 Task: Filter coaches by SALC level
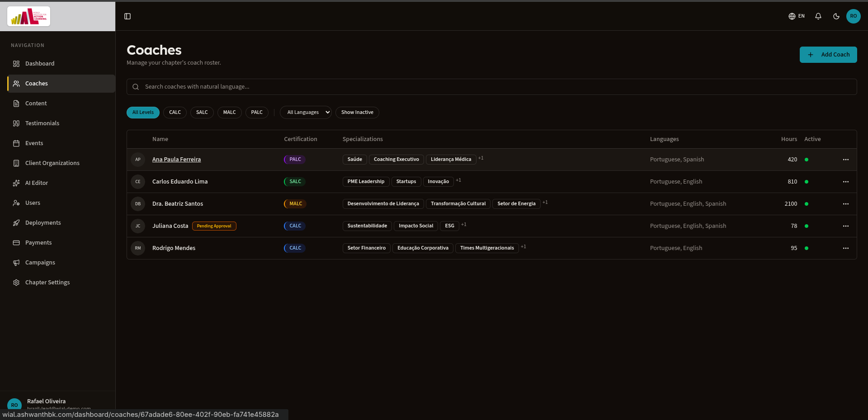(202, 113)
